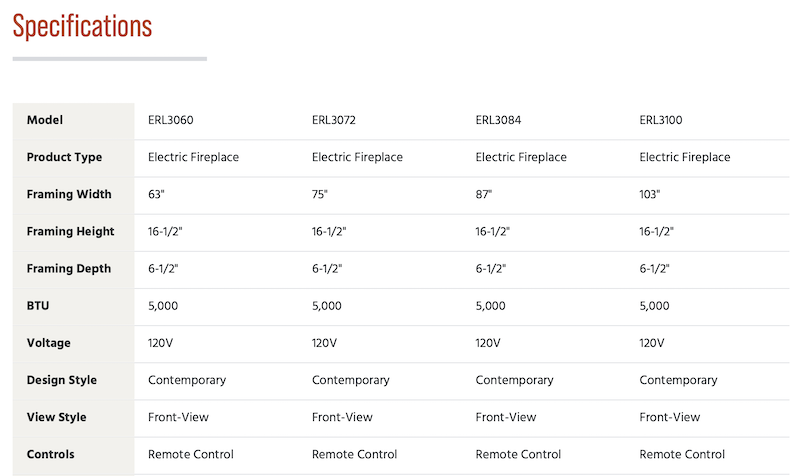
Task: Click the Framing Width row label
Action: click(69, 194)
